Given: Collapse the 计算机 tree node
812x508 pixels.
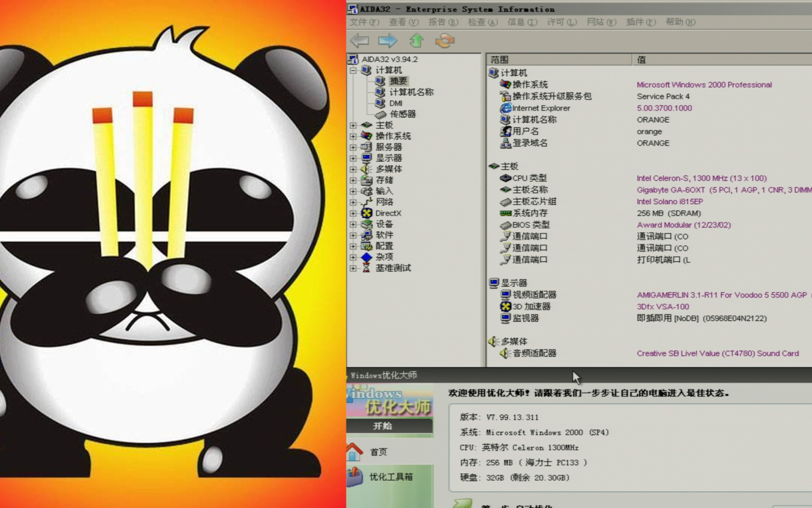Looking at the screenshot, I should point(353,71).
